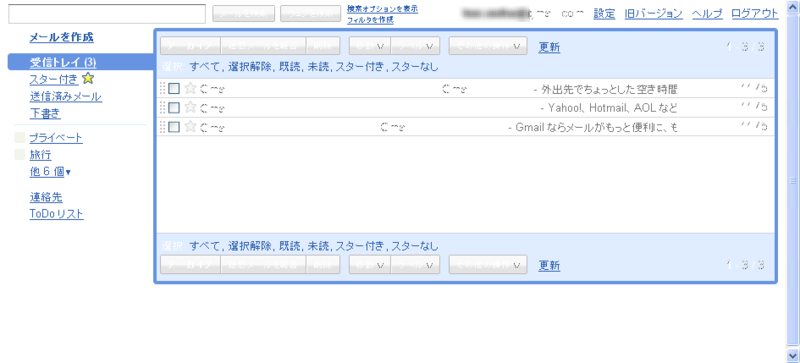Open bottom ラベル dropdown

(415, 265)
